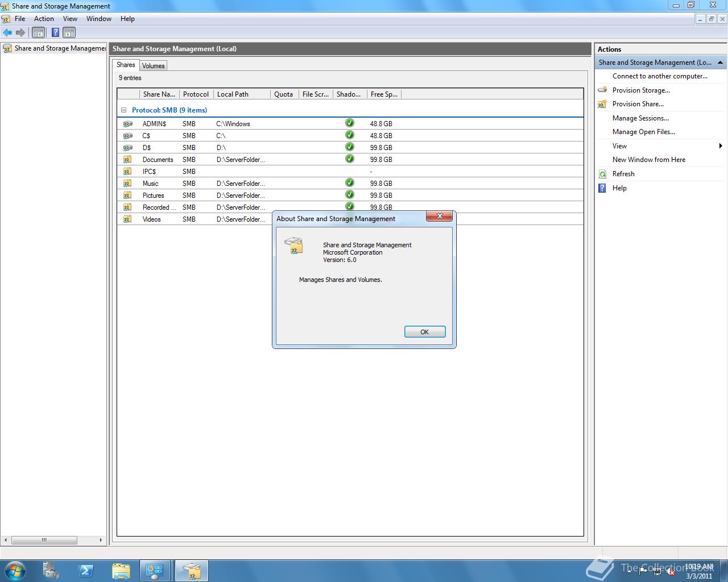Image resolution: width=728 pixels, height=582 pixels.
Task: Click the Help icon in Actions pane
Action: 603,188
